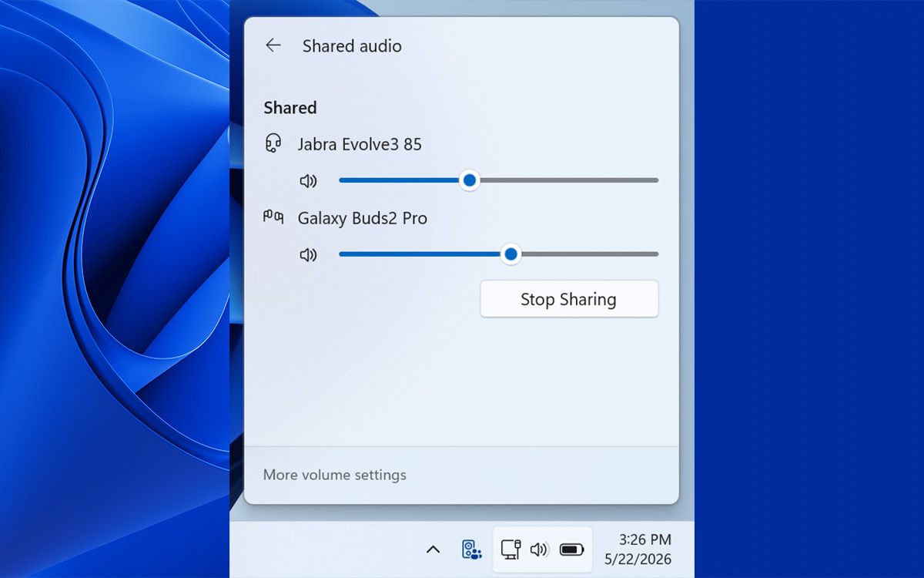This screenshot has width=924, height=578.
Task: Mute the Galaxy Buds2 Pro speaker icon
Action: [x=308, y=255]
